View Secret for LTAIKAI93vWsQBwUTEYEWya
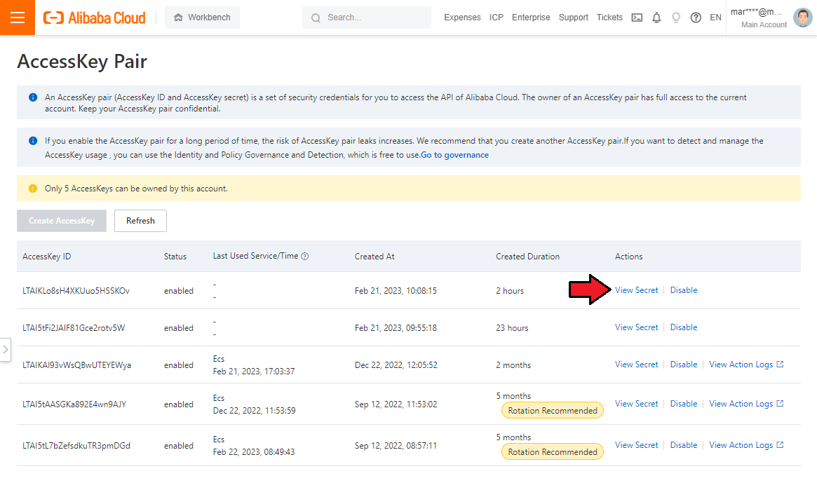 click(636, 365)
